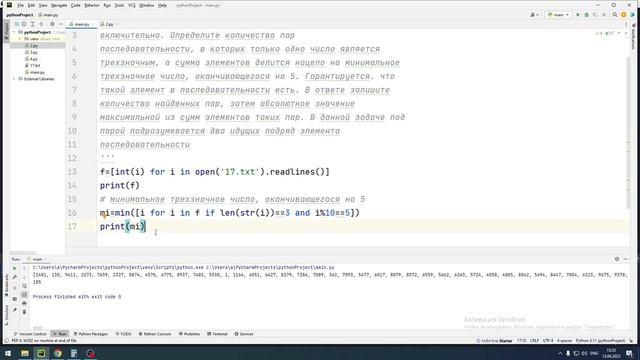Viewport: 640px width, 360px height.
Task: Click the print icon in Run console
Action: coord(24,303)
